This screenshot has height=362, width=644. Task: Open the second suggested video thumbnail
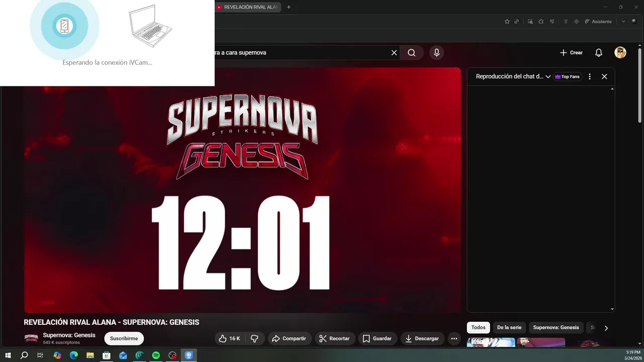[541, 342]
